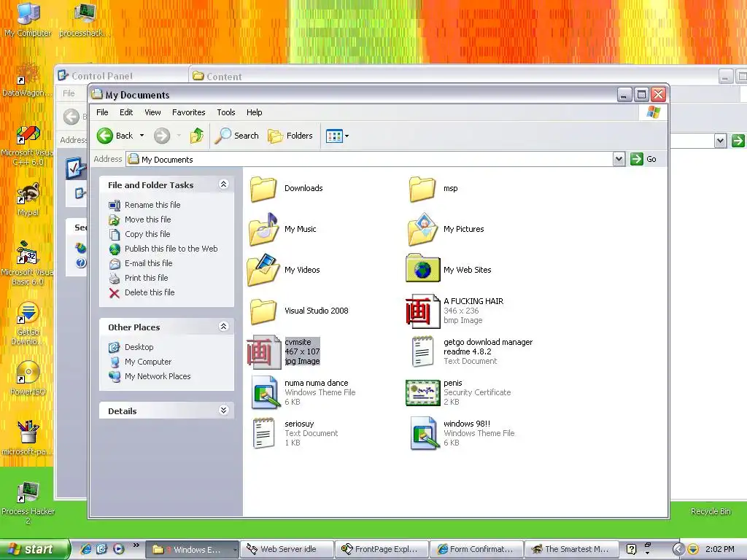747x560 pixels.
Task: Select the Mypal desktop shortcut
Action: (28, 200)
